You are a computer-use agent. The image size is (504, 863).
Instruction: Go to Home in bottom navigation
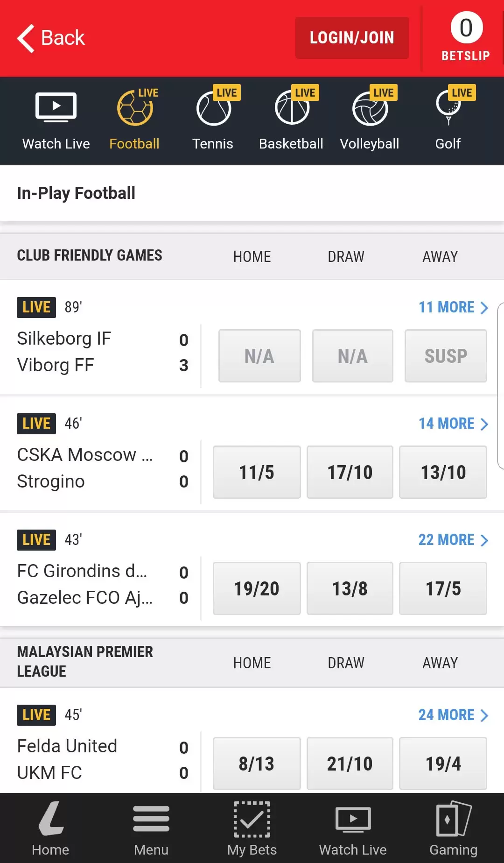50,828
